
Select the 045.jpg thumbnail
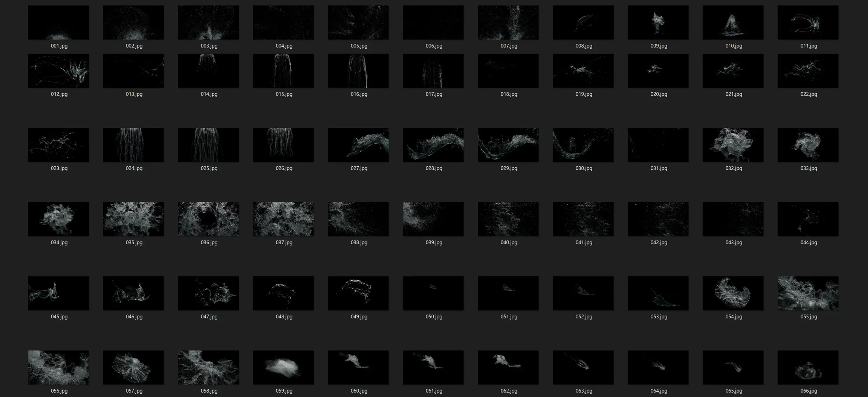point(58,293)
